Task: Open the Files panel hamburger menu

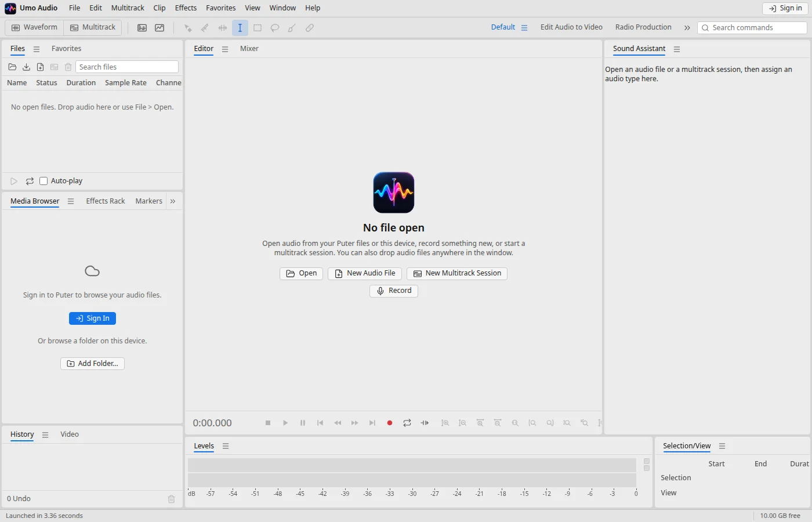Action: coord(37,49)
